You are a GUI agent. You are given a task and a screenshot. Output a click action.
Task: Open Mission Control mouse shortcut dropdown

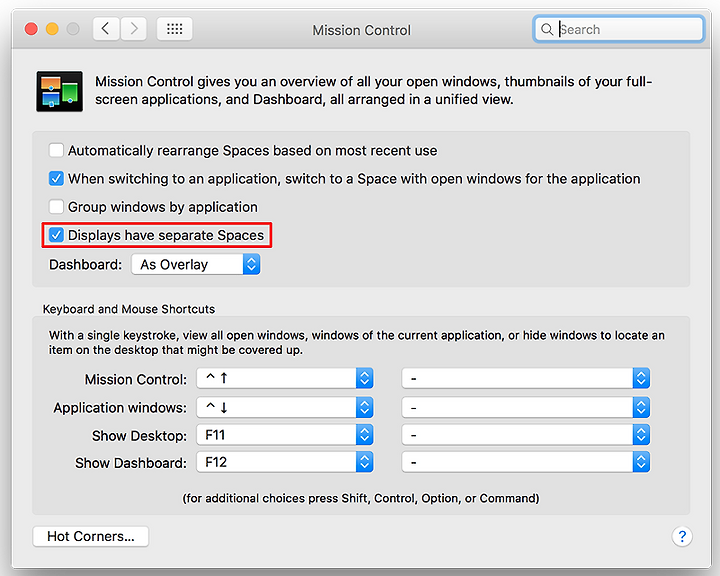point(526,378)
